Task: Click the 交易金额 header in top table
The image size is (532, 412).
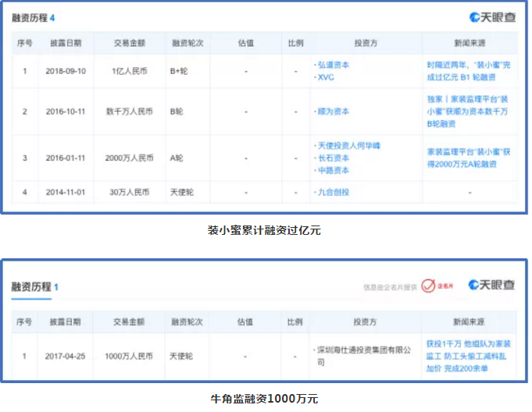Action: coord(129,43)
